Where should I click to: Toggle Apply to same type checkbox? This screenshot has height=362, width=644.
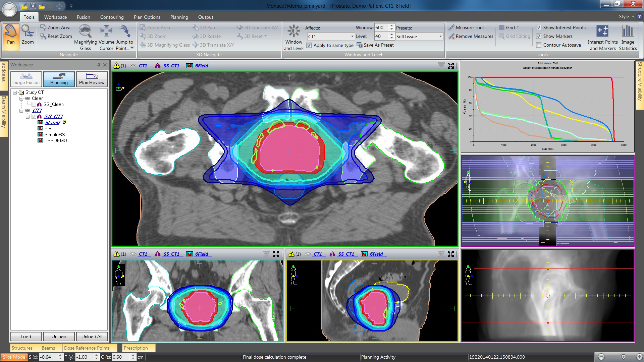point(309,45)
